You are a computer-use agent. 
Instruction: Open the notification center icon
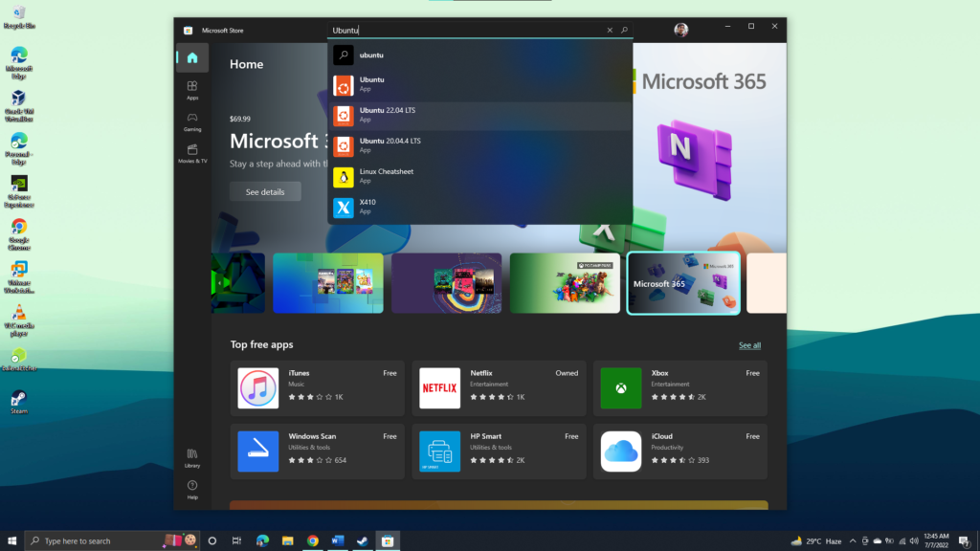(x=964, y=541)
